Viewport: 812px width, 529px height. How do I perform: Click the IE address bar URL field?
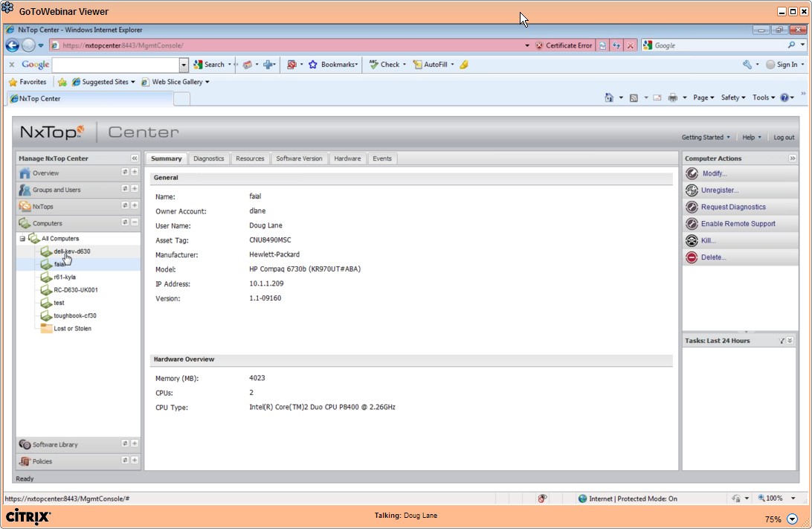point(290,45)
